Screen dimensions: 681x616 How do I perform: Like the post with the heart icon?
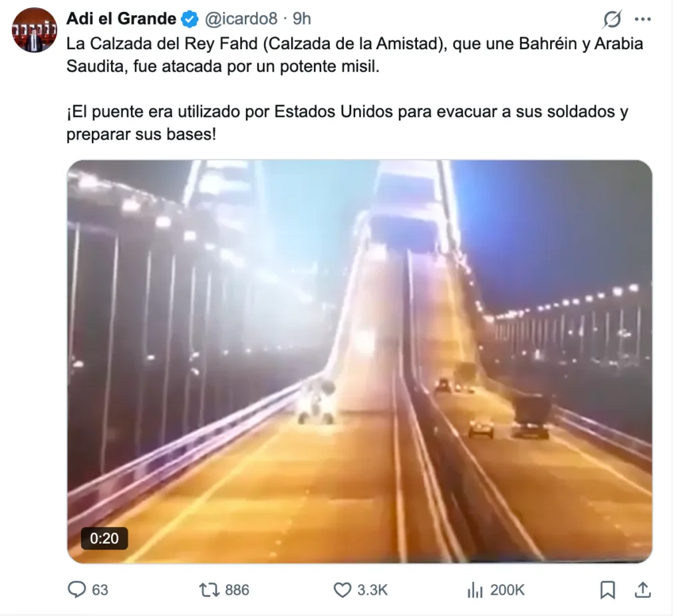coord(342,590)
